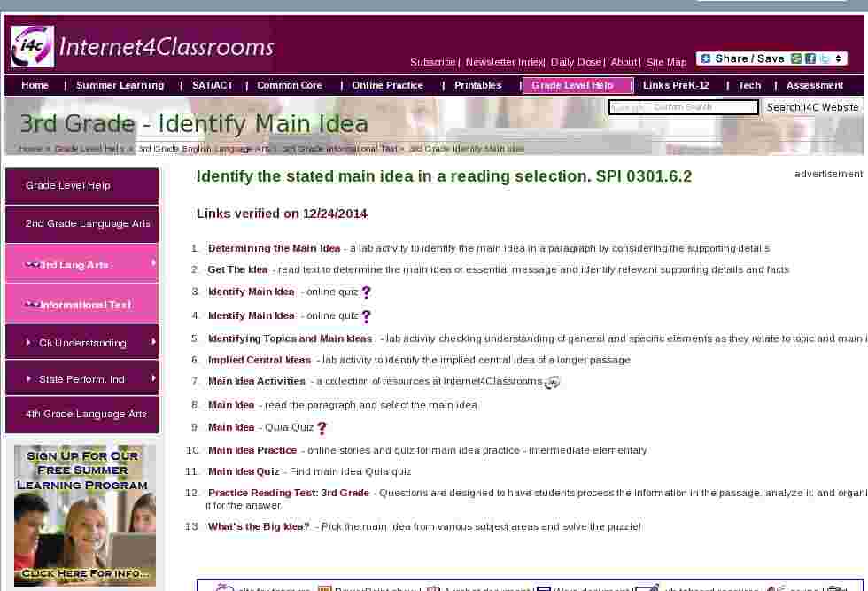The width and height of the screenshot is (868, 591).
Task: Open 2nd Grade Language Arts sidebar item
Action: 81,224
